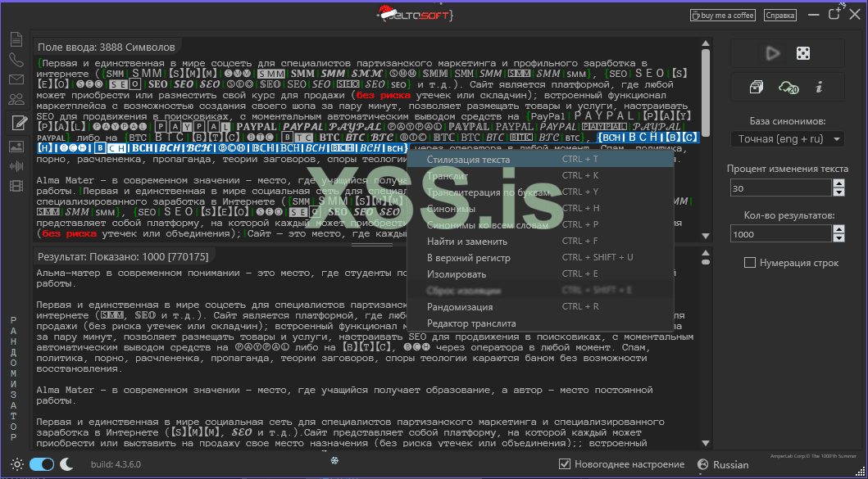
Task: Uncheck Новогоднее настроение in the status bar
Action: 565,463
